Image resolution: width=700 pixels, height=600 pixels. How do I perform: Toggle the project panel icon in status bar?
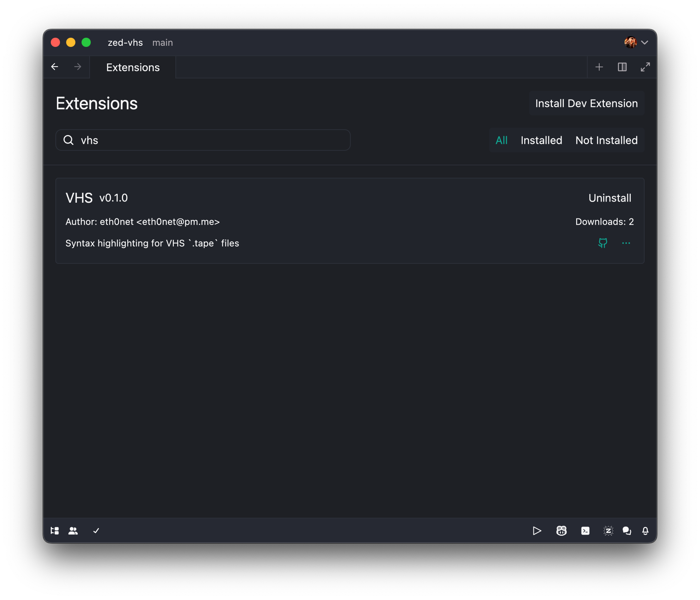(55, 531)
